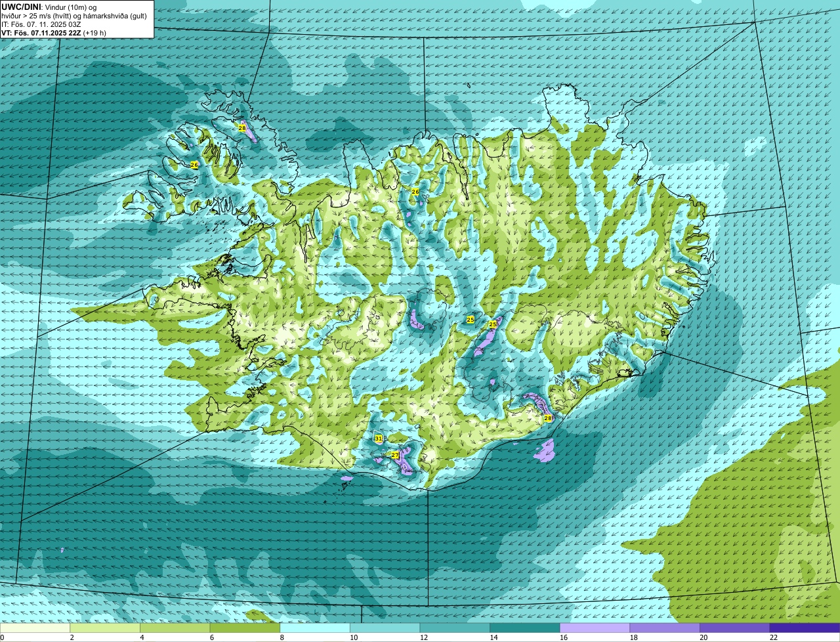The image size is (840, 642).
Task: Click the scale value 6
Action: click(x=211, y=637)
